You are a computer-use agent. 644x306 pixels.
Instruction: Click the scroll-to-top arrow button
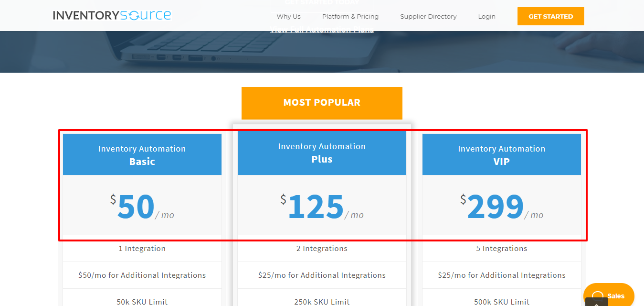tap(597, 302)
